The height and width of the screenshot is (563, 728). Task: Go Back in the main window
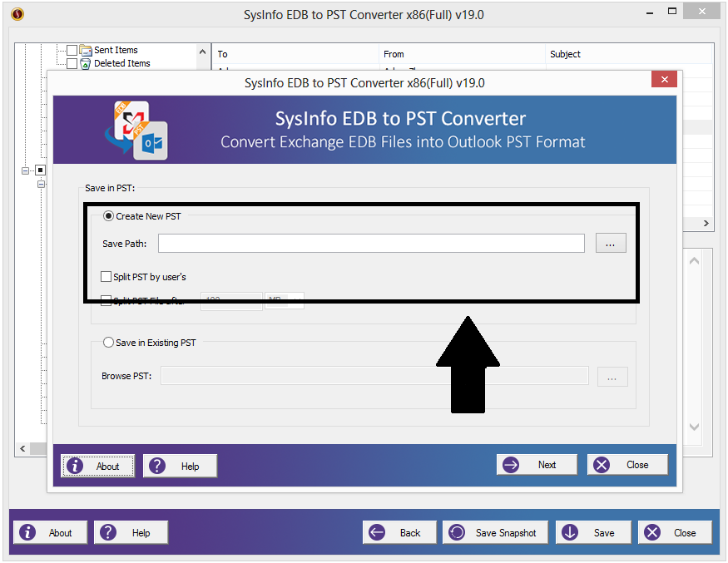click(399, 532)
